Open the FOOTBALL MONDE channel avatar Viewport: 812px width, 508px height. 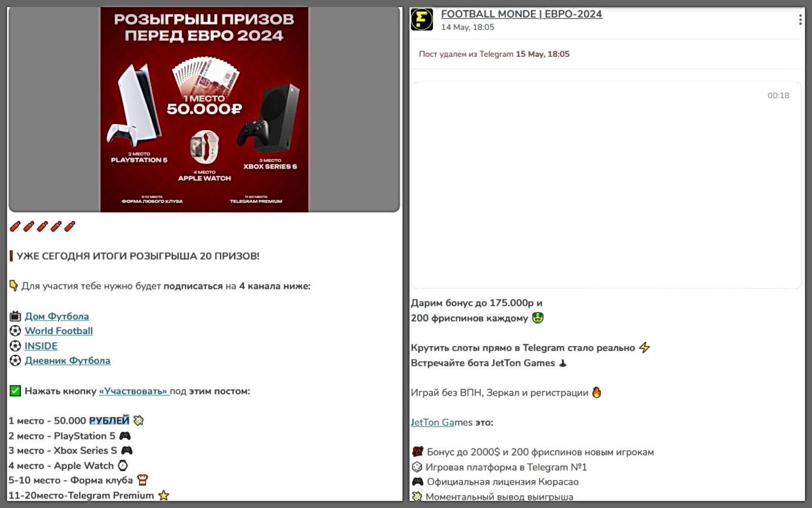pyautogui.click(x=422, y=20)
